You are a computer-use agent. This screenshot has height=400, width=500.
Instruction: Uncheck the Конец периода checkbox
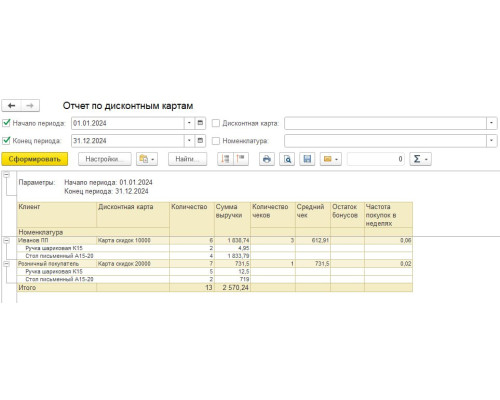(6, 141)
